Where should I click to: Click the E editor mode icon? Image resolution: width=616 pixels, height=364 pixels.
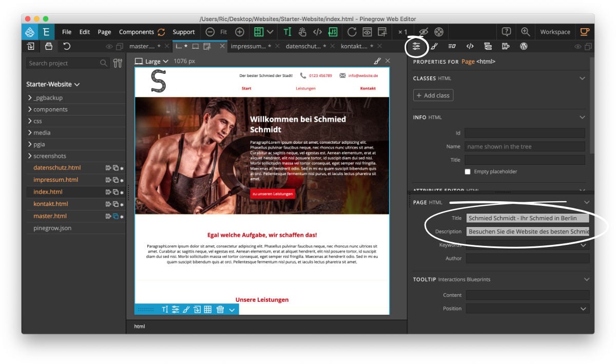point(46,32)
